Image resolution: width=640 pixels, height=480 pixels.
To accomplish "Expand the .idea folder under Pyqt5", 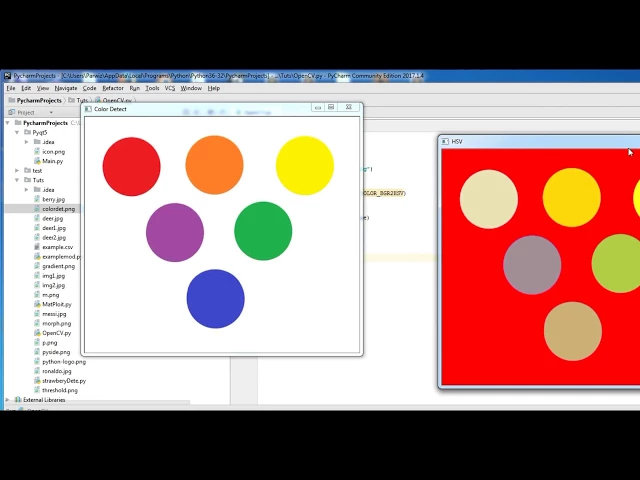I will point(27,142).
